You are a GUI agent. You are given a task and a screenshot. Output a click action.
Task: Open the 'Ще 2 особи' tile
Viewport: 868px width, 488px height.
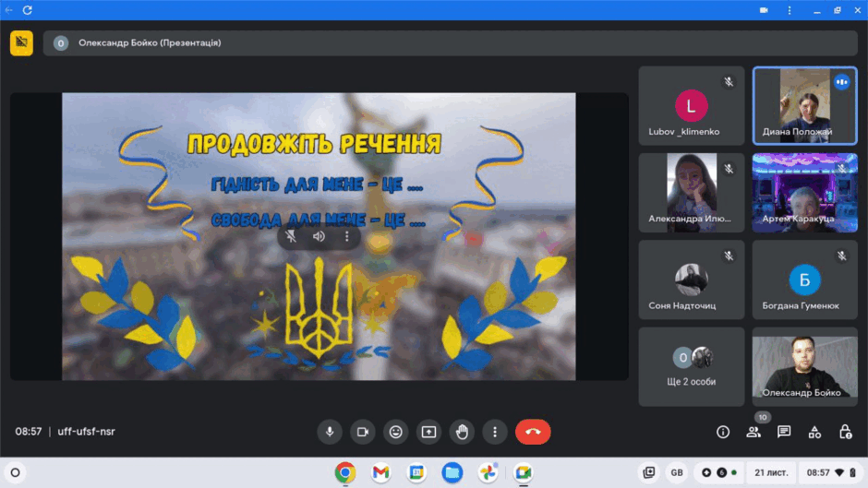click(x=692, y=367)
